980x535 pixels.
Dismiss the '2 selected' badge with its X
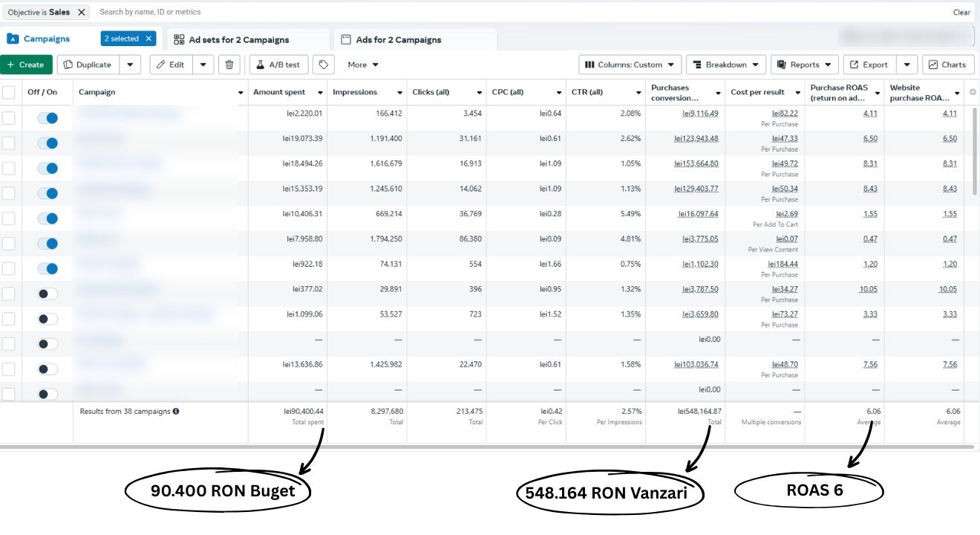(x=148, y=39)
